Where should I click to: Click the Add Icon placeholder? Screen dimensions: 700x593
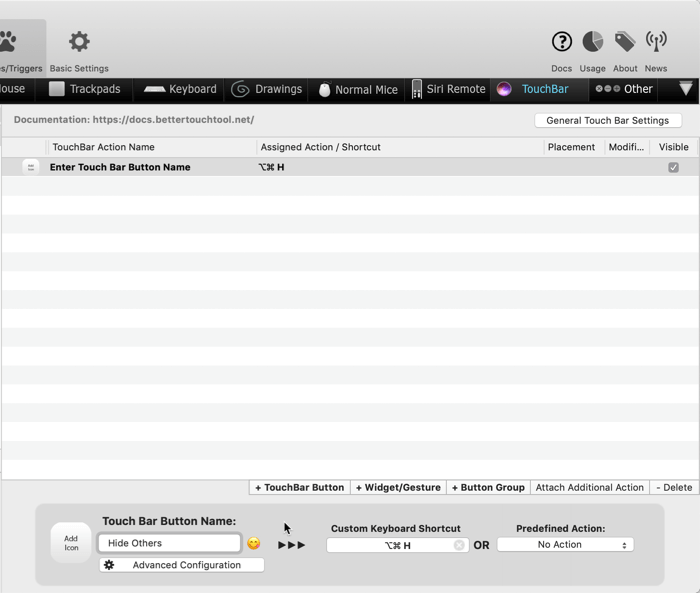(x=71, y=543)
